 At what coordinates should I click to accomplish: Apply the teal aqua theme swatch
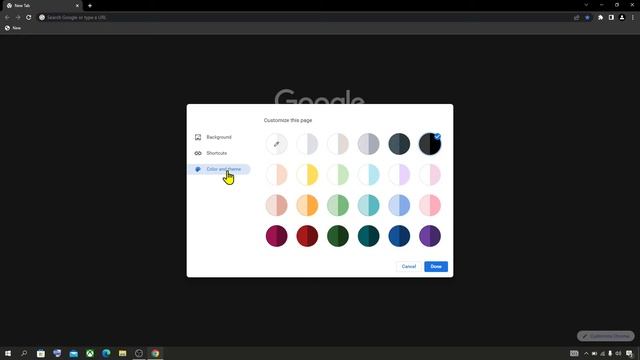[369, 205]
